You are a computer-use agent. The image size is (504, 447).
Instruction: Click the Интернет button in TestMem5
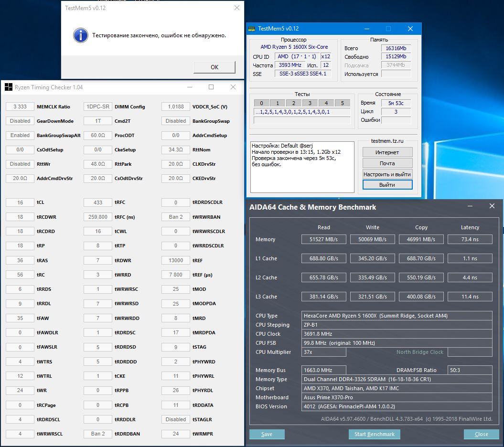[x=387, y=152]
